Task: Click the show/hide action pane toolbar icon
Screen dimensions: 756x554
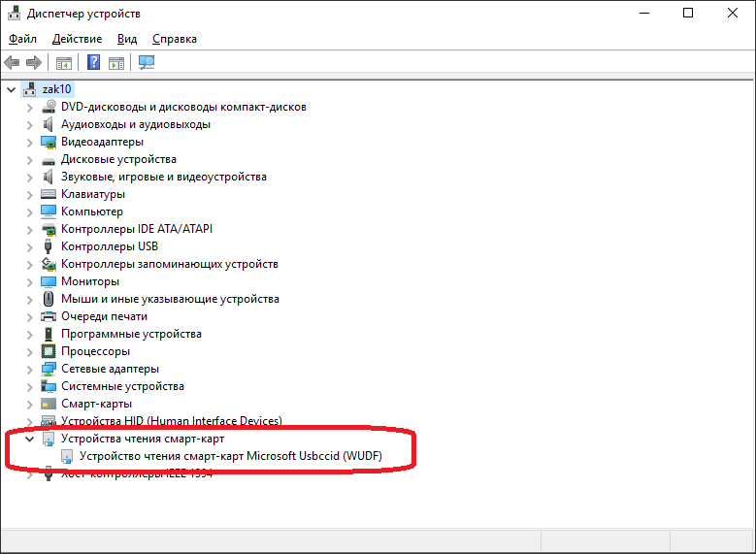Action: [116, 63]
